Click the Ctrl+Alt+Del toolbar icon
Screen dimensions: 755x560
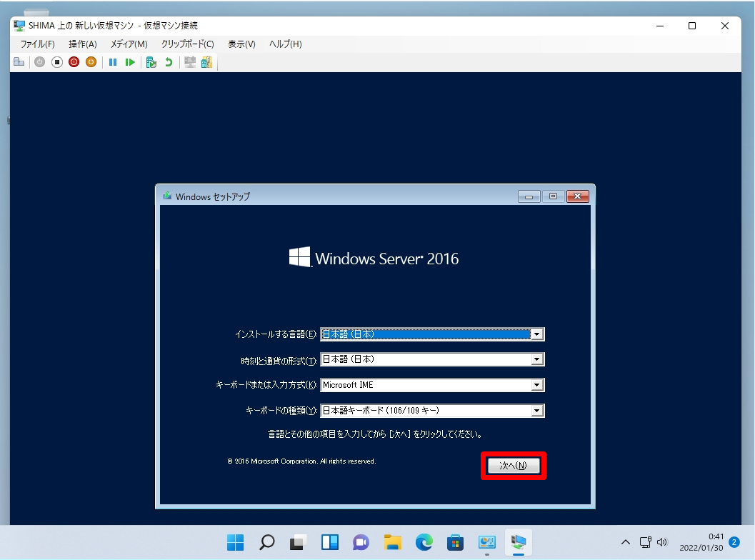point(19,62)
